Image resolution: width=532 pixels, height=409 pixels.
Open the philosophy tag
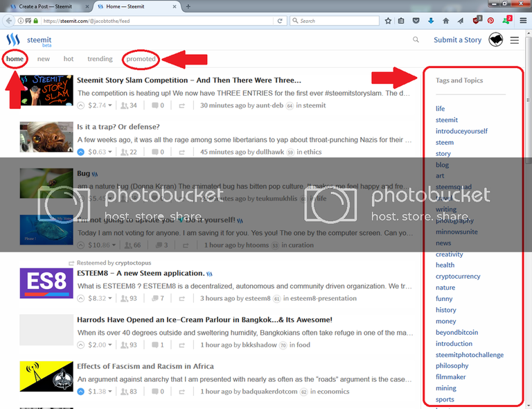[x=452, y=365]
